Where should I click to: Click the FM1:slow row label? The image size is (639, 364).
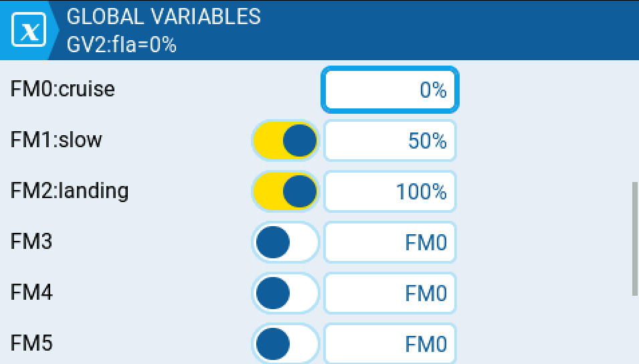pyautogui.click(x=56, y=140)
